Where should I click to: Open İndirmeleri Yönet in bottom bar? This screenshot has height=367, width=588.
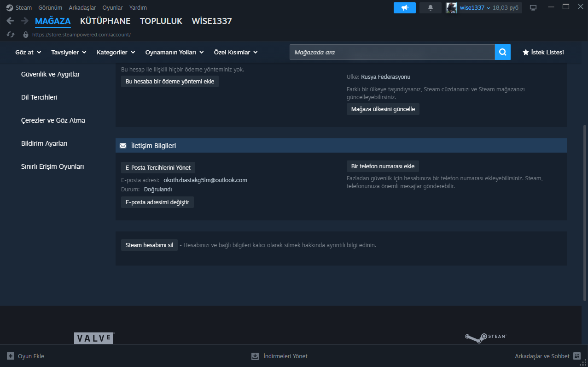point(279,356)
